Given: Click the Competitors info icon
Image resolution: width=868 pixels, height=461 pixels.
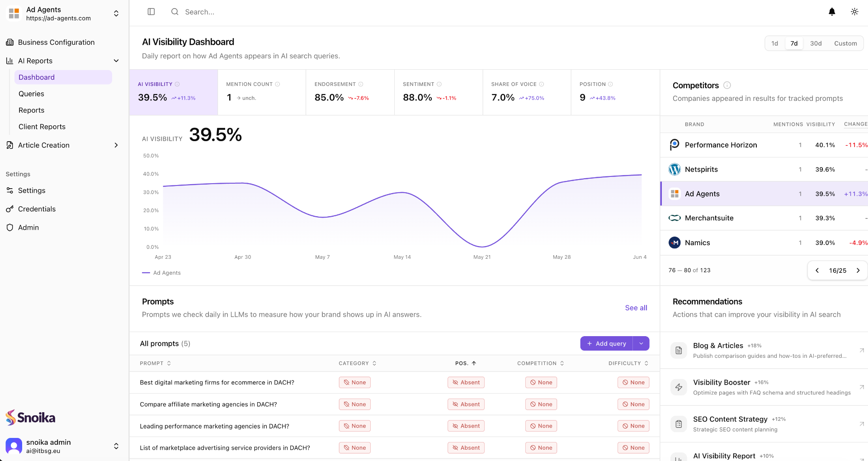Looking at the screenshot, I should point(727,85).
